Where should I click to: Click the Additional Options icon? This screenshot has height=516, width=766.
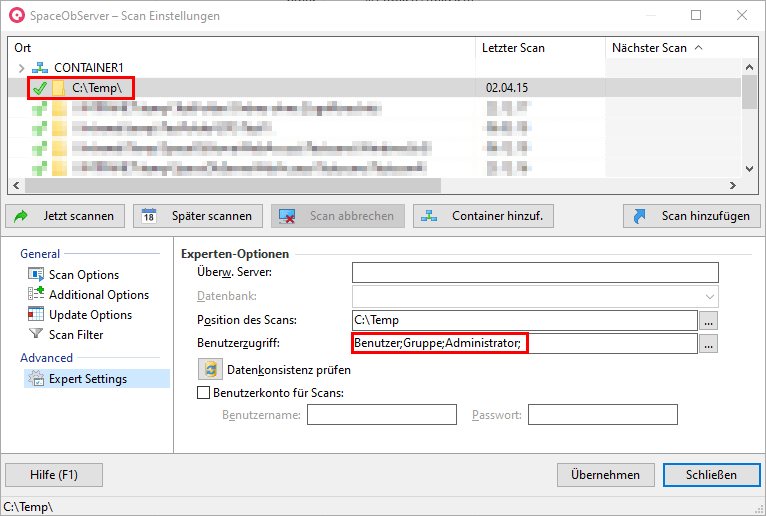36,294
